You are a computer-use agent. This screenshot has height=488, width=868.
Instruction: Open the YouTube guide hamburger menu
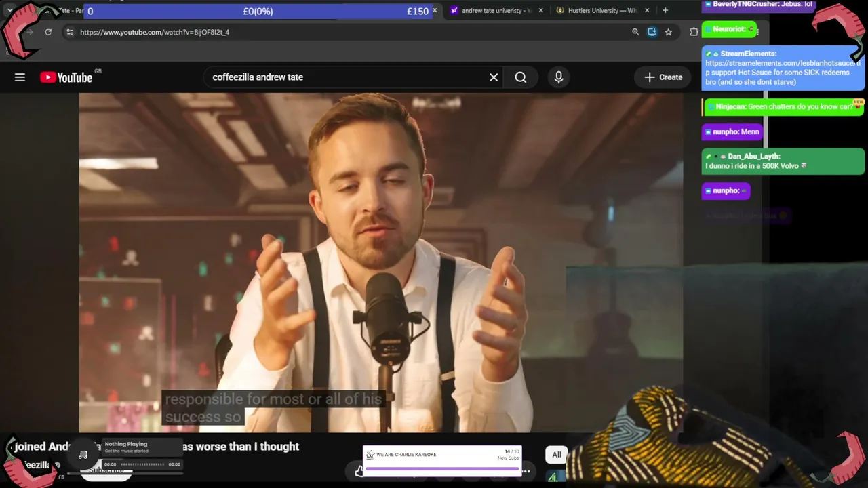pyautogui.click(x=20, y=77)
